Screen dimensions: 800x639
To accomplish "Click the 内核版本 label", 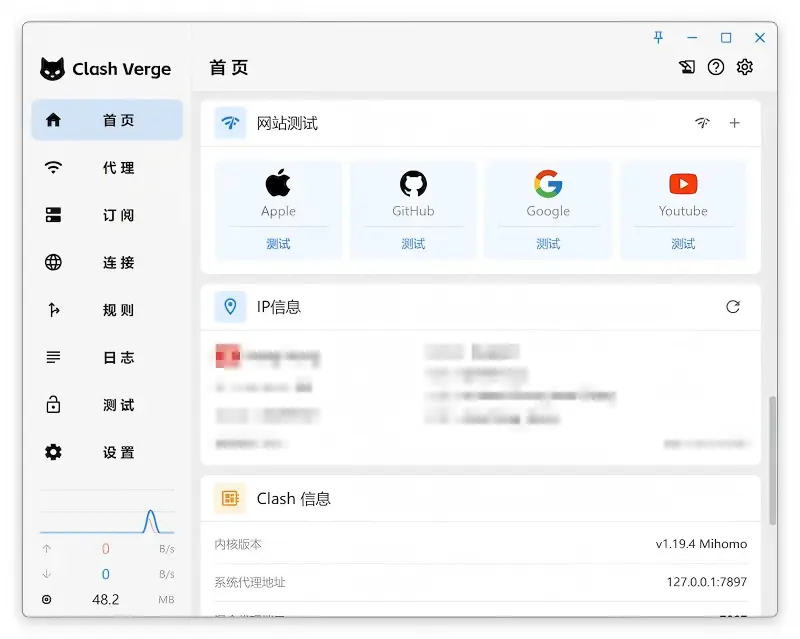I will pyautogui.click(x=238, y=544).
